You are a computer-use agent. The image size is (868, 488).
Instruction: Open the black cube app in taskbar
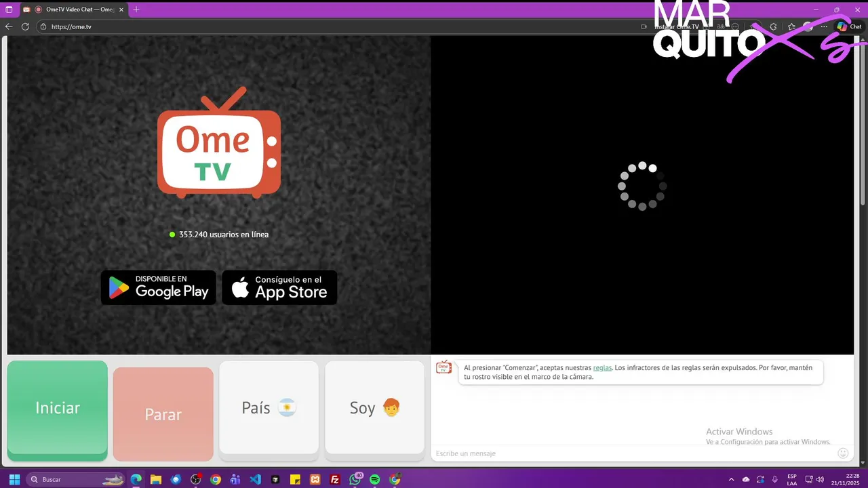click(275, 479)
